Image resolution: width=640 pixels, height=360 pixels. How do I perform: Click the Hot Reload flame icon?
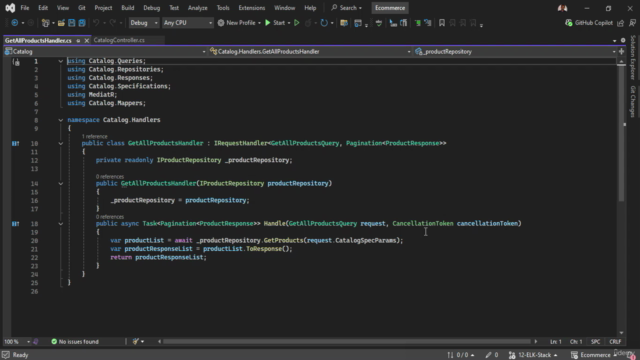click(308, 23)
